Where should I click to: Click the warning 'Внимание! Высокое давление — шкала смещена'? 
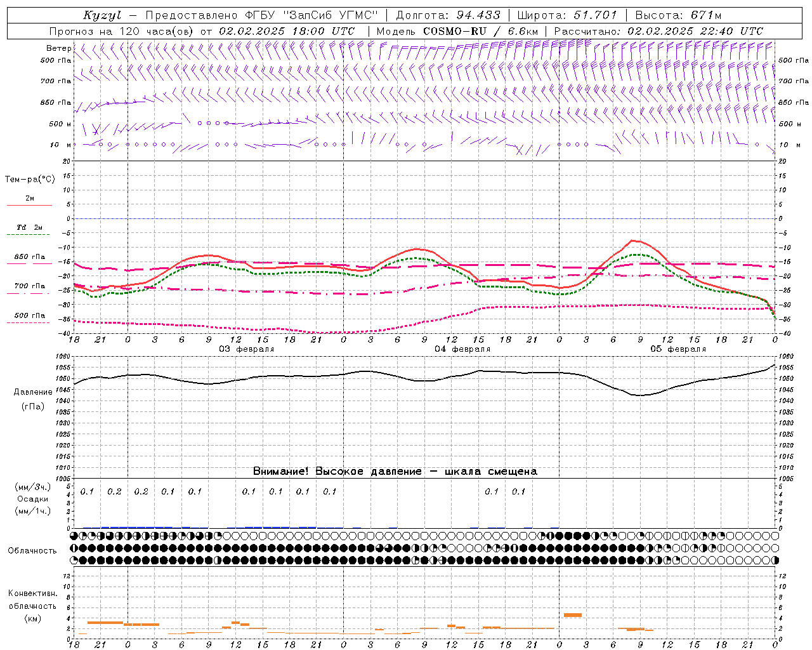pos(395,472)
